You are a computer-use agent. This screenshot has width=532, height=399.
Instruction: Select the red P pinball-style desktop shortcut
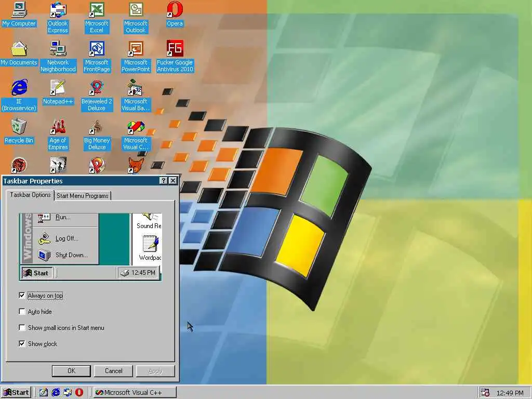pyautogui.click(x=97, y=165)
